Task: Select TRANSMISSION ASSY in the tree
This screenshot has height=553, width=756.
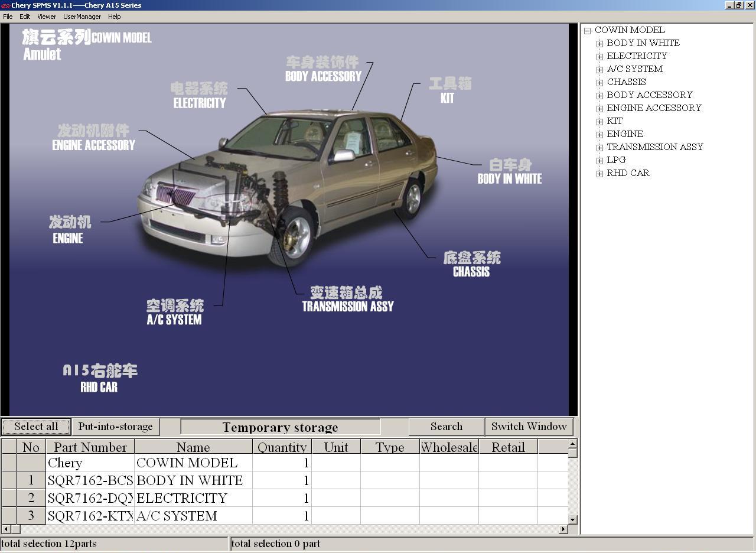Action: click(x=655, y=147)
